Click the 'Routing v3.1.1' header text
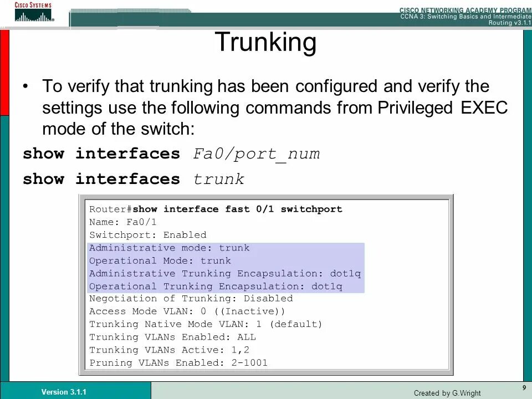The image size is (532, 399). (x=510, y=23)
